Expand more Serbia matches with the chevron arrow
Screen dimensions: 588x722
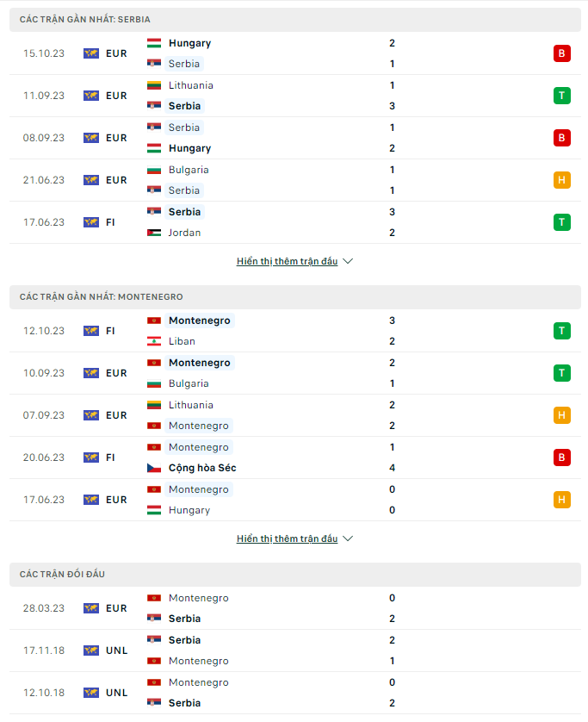click(349, 261)
